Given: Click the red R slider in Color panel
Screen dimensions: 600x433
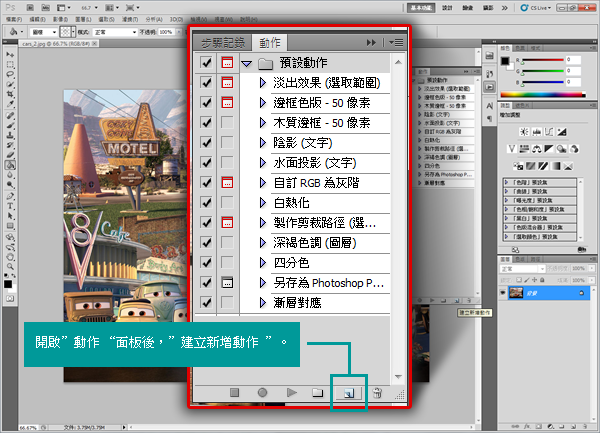Looking at the screenshot, I should (542, 60).
